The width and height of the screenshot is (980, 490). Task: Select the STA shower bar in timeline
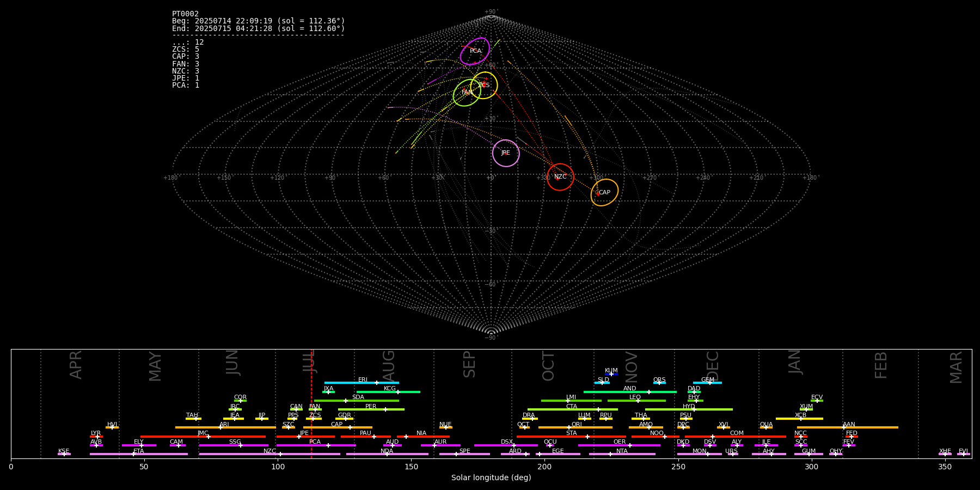pos(571,437)
